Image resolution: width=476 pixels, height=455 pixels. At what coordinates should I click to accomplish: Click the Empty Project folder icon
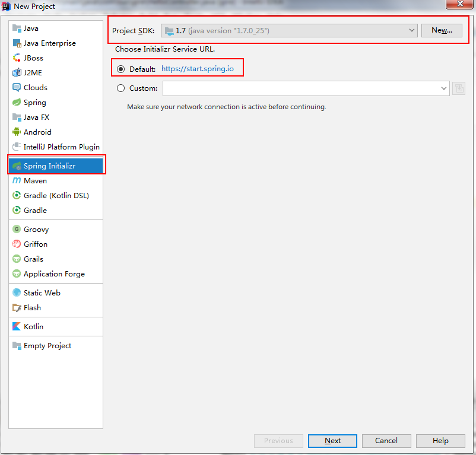(17, 345)
